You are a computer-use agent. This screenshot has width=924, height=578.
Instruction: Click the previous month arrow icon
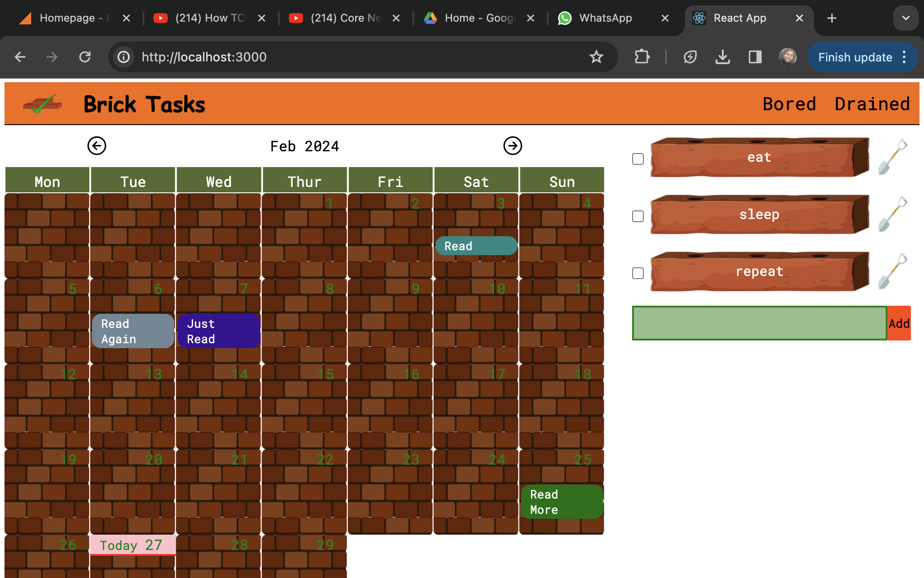point(97,146)
